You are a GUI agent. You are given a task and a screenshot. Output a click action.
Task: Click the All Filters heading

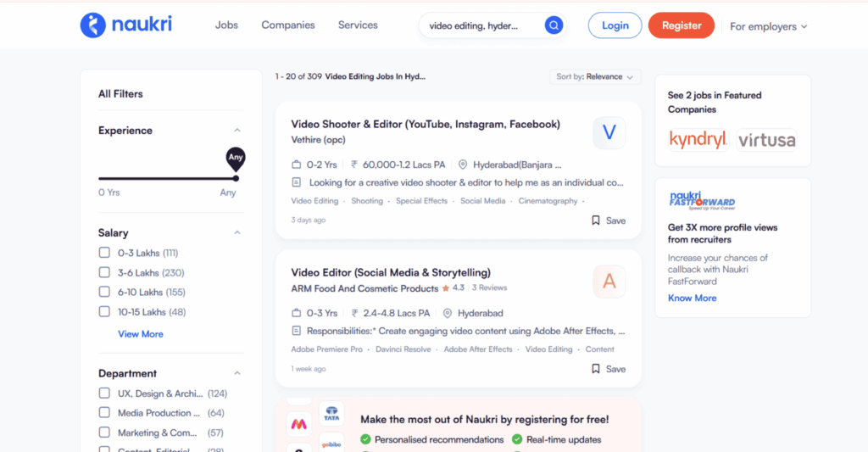(120, 93)
